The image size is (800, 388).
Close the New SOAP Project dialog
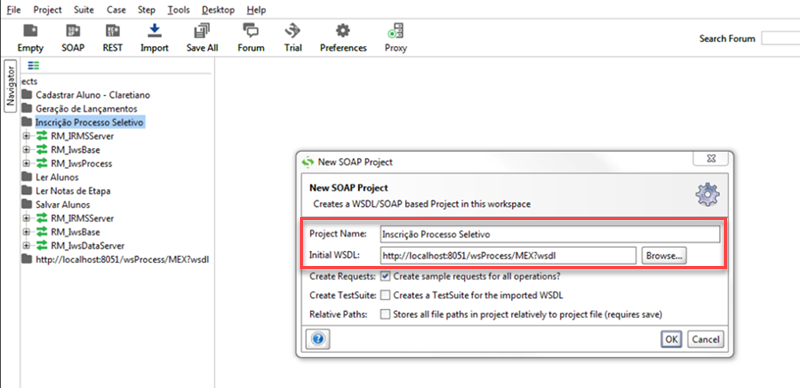pos(710,159)
